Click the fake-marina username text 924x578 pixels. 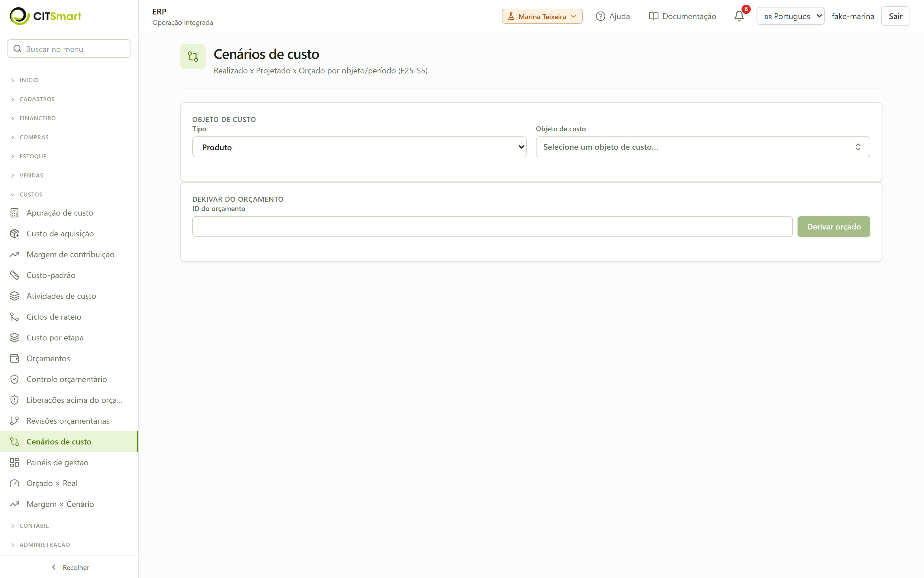(853, 16)
